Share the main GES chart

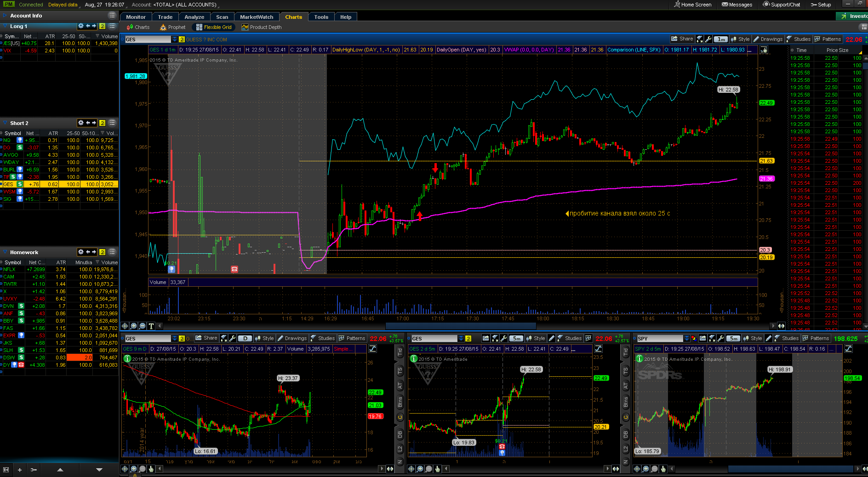[x=682, y=39]
